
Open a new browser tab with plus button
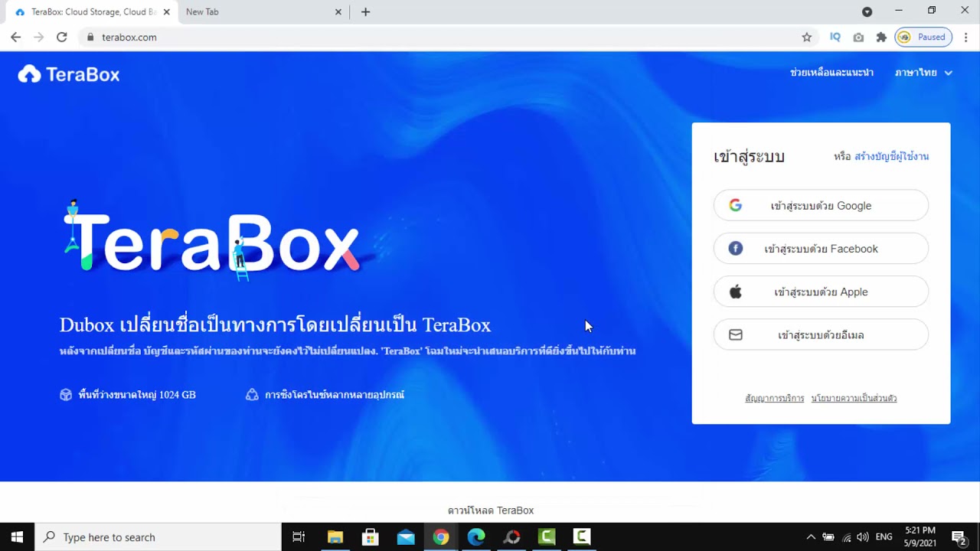[365, 12]
